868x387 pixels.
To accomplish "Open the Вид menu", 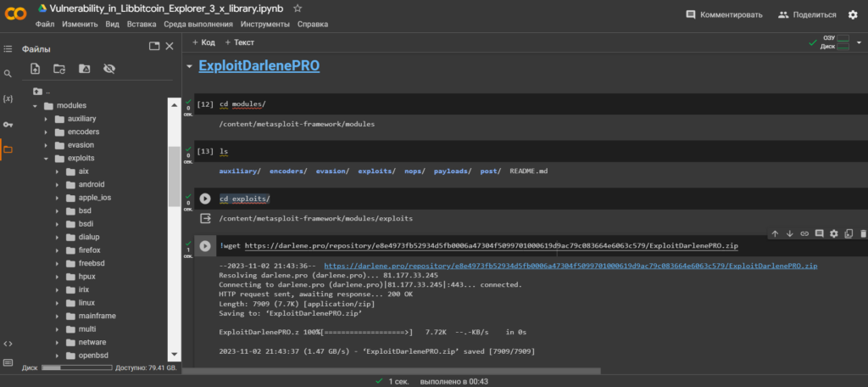I will pyautogui.click(x=113, y=25).
